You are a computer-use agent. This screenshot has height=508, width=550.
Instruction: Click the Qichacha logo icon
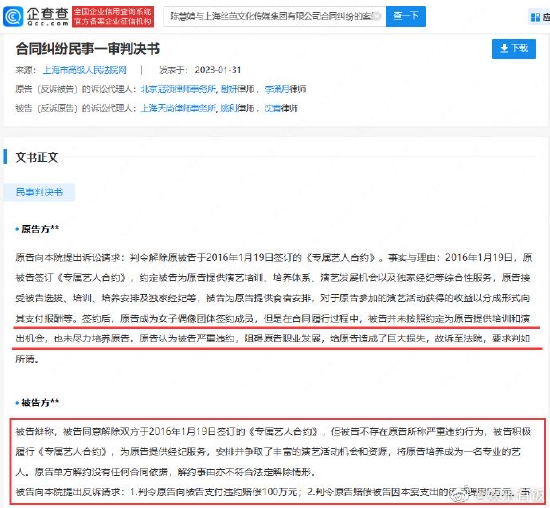point(13,16)
